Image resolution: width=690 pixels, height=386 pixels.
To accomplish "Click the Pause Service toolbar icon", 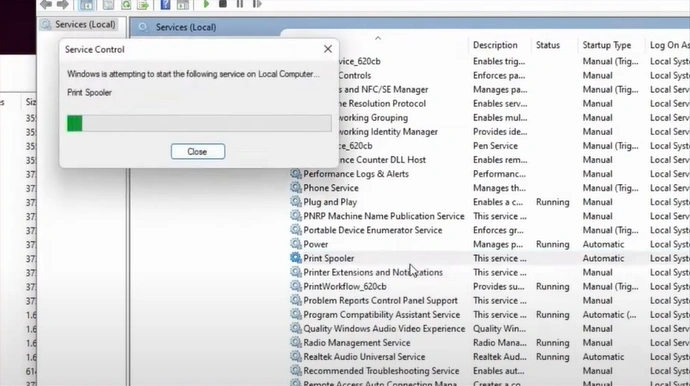I will coord(239,4).
